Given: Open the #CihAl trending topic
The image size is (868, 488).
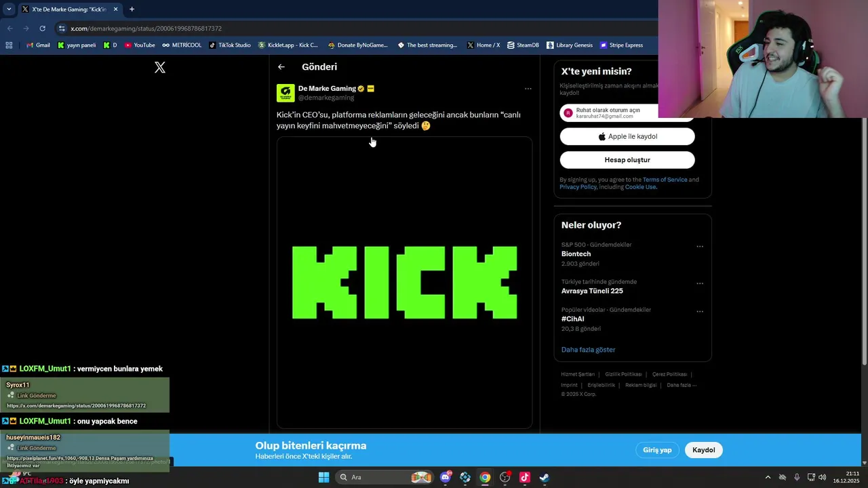Looking at the screenshot, I should 572,319.
